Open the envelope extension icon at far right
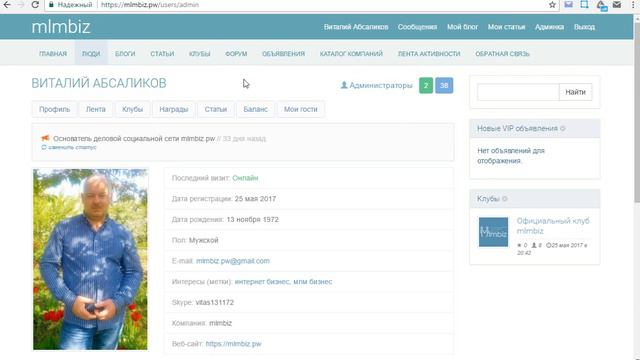Image resolution: width=640 pixels, height=360 pixels. 617,4
